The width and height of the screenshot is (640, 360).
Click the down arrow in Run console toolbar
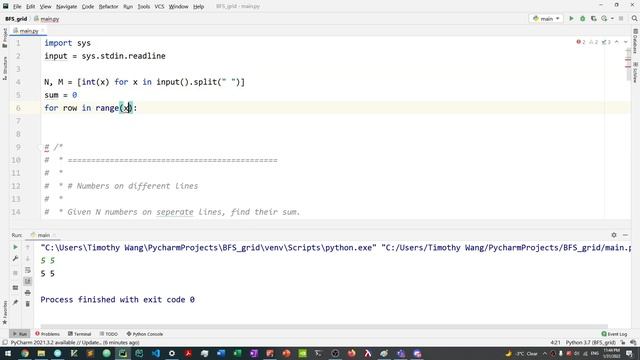[x=28, y=259]
